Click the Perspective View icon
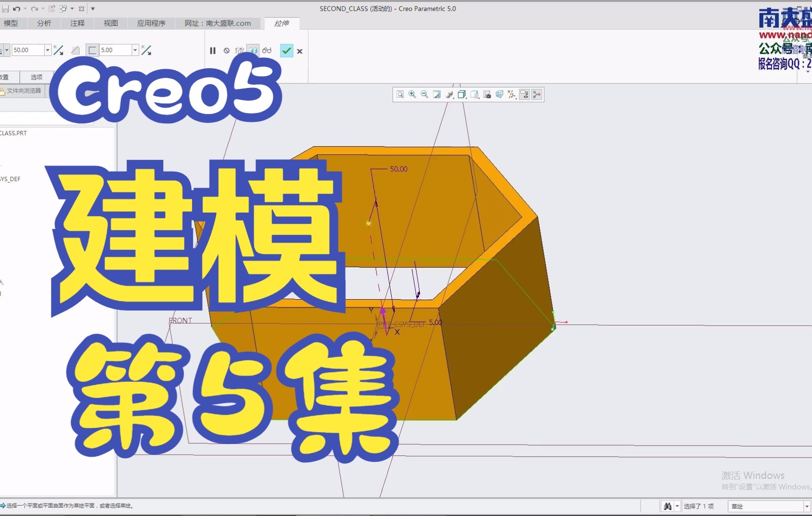Viewport: 812px width, 516px height. [x=499, y=94]
